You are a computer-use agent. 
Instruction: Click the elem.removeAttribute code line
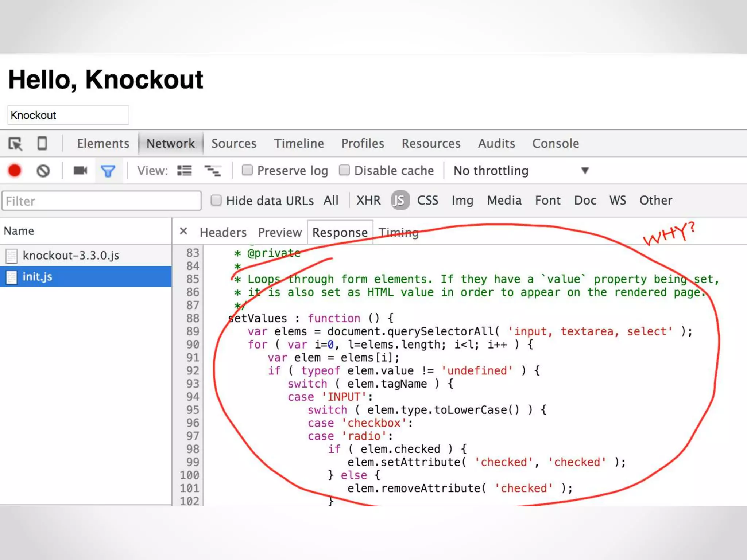(460, 488)
